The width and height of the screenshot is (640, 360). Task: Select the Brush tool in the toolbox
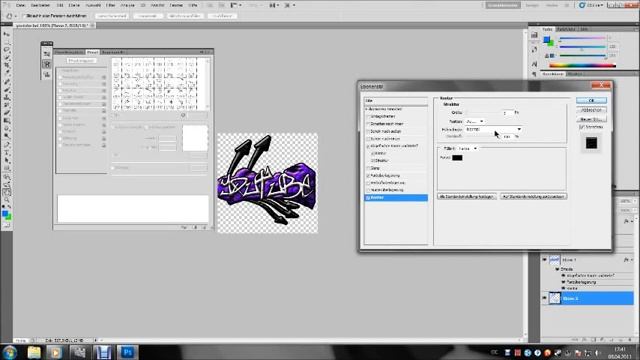(x=7, y=89)
